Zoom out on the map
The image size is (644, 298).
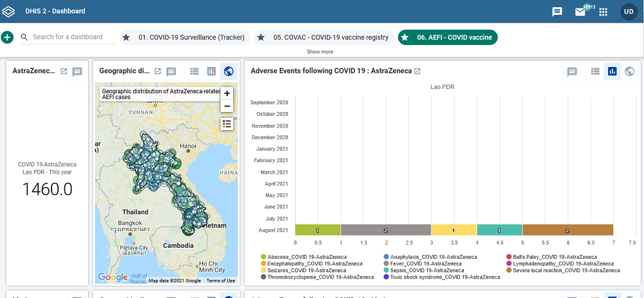pos(227,106)
